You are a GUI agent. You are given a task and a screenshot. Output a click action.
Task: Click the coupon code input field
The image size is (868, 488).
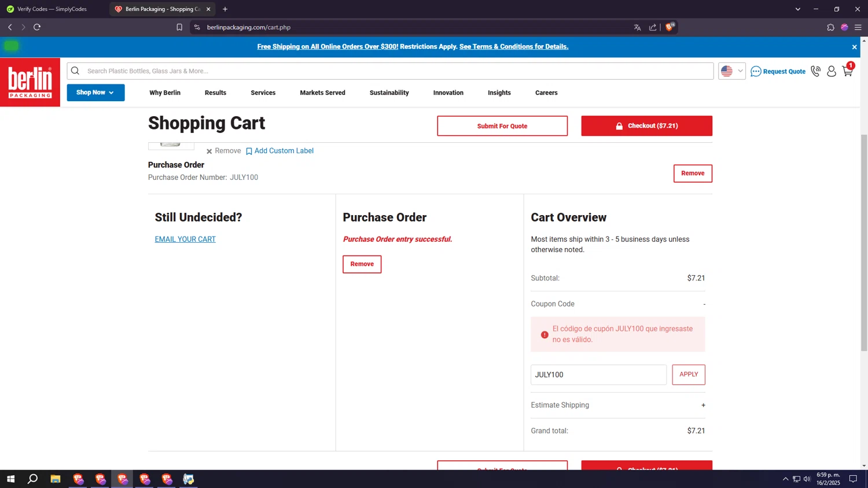598,375
